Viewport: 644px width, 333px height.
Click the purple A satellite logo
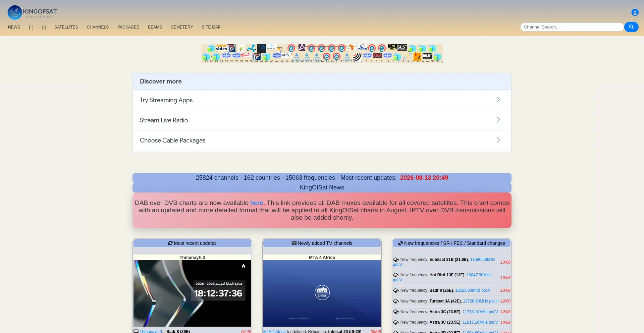[x=302, y=48]
